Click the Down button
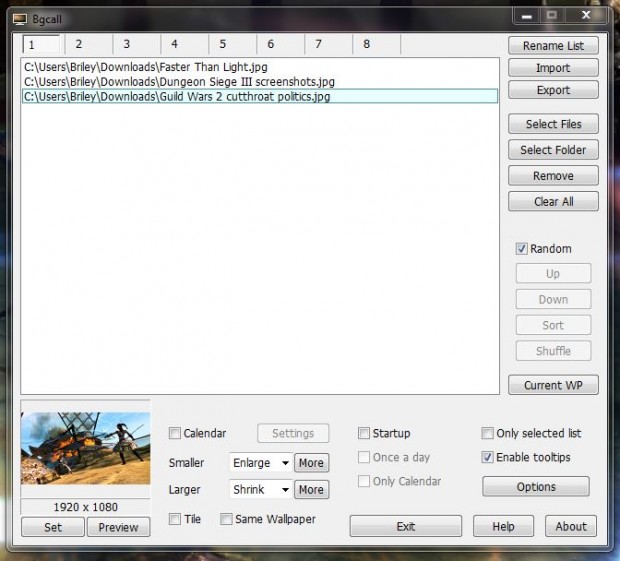620x561 pixels. [553, 299]
